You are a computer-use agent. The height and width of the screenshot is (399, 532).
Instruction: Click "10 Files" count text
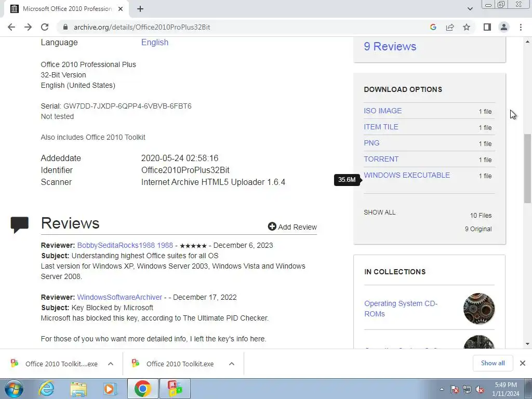point(481,216)
